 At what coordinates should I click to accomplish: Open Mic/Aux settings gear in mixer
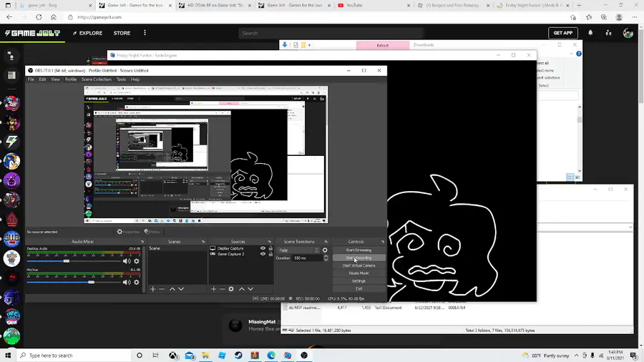[x=137, y=283]
